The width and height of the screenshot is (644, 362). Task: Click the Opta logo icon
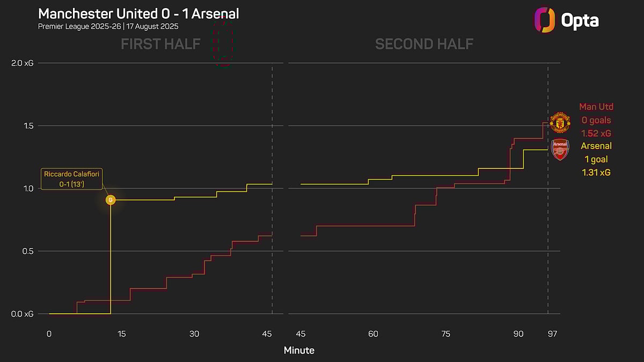544,20
